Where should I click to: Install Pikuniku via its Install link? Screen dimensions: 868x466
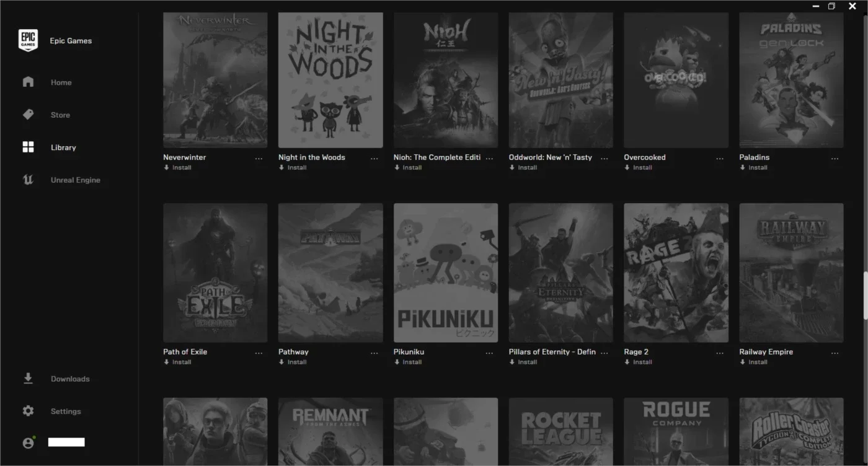pyautogui.click(x=412, y=362)
